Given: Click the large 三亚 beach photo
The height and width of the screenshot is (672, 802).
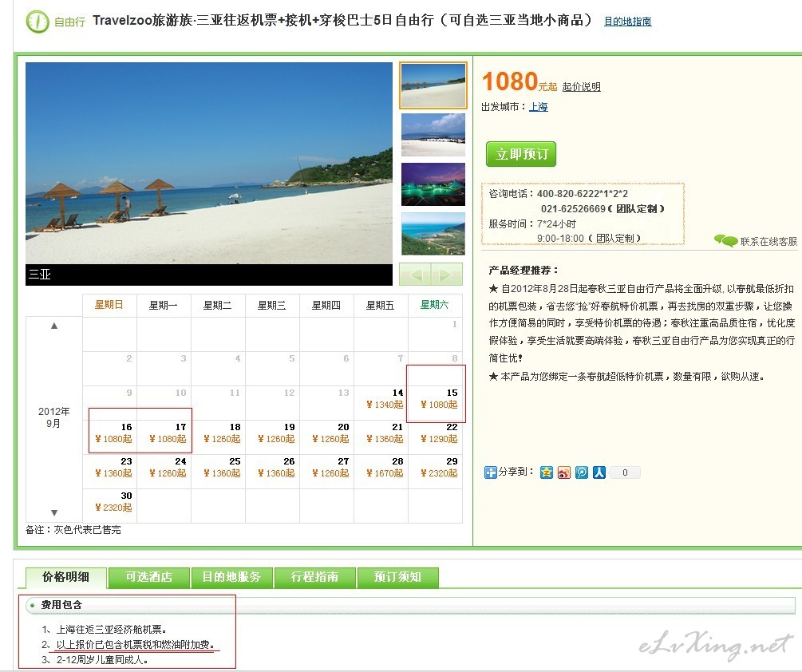Looking at the screenshot, I should (x=209, y=163).
